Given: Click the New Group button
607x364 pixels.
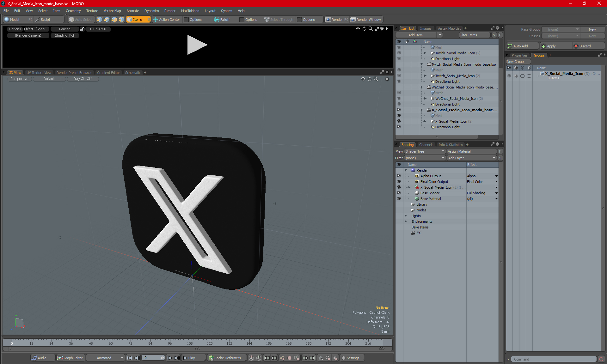Looking at the screenshot, I should click(518, 62).
